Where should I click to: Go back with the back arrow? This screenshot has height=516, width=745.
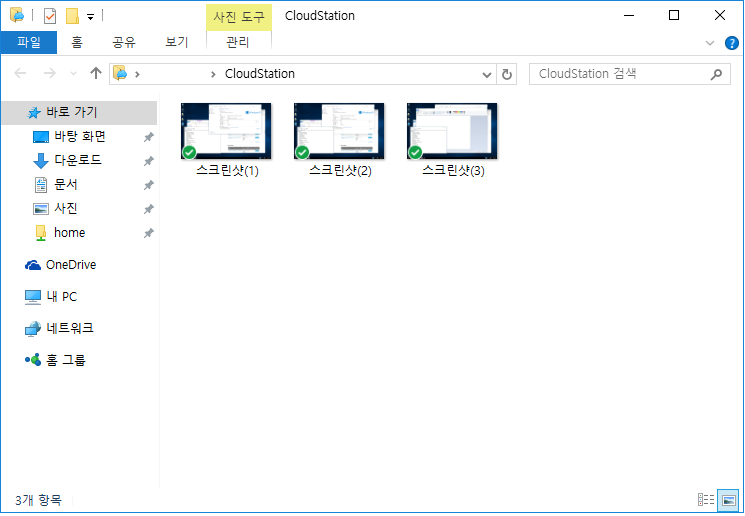point(20,73)
